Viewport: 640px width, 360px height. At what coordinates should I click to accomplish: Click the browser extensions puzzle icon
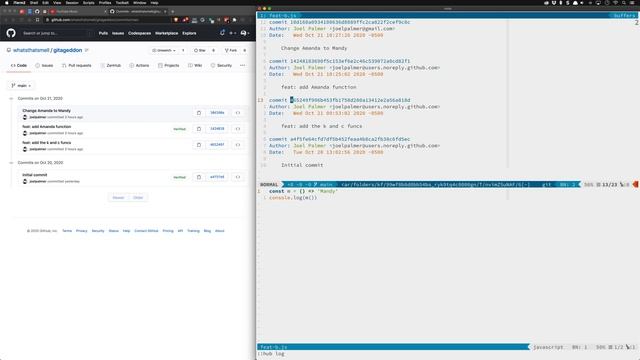(234, 20)
